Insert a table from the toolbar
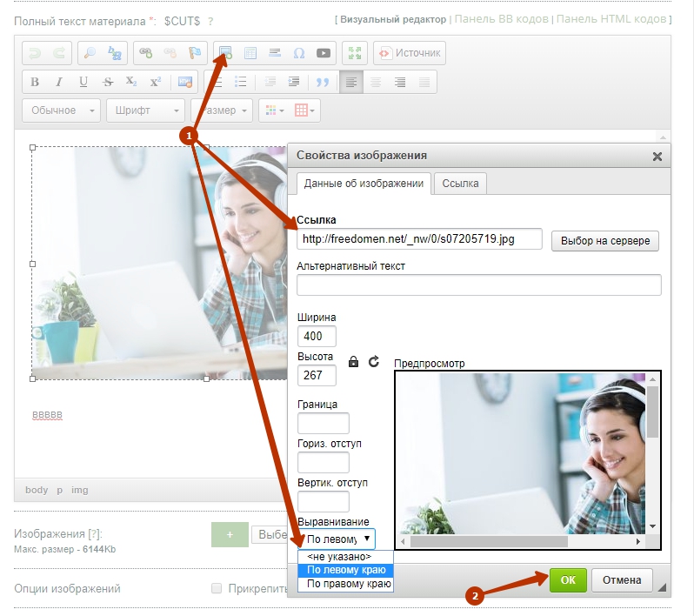Image resolution: width=694 pixels, height=616 pixels. pyautogui.click(x=250, y=53)
